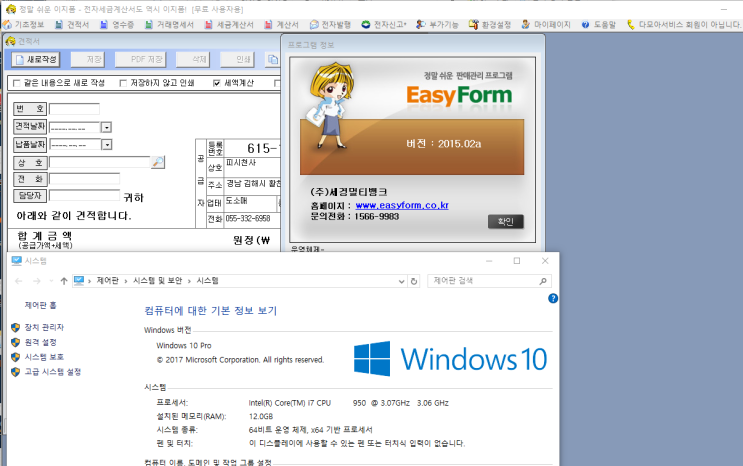Click 제어판 in the address breadcrumb
743x466 pixels.
point(107,281)
